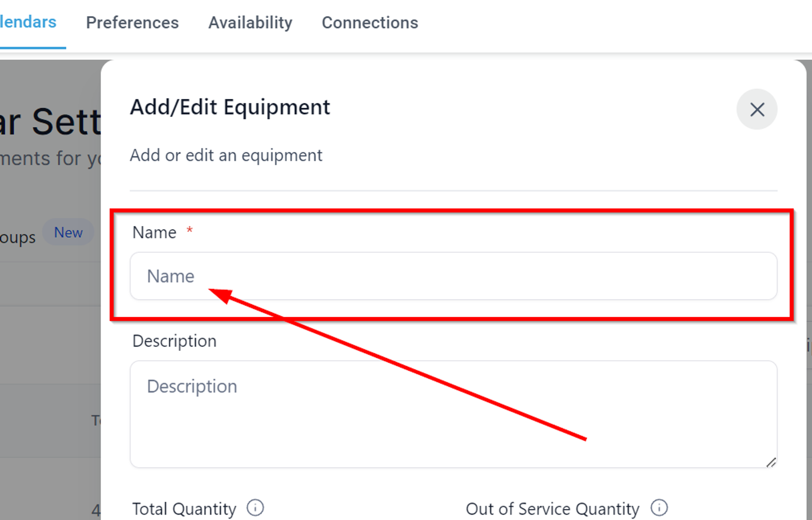Click the Out of Service Quantity info icon

pos(659,508)
